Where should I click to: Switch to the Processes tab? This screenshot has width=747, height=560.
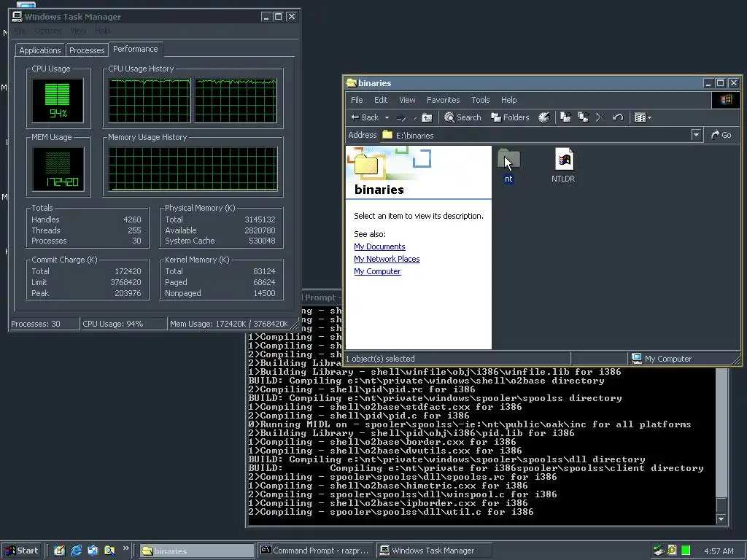point(87,50)
